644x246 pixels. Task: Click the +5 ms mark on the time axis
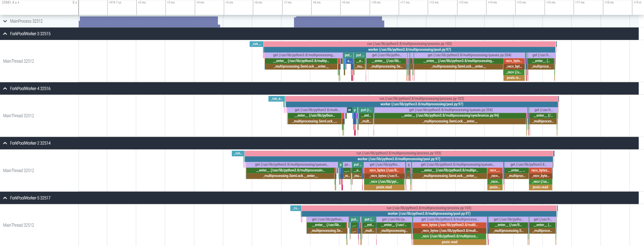click(x=229, y=3)
